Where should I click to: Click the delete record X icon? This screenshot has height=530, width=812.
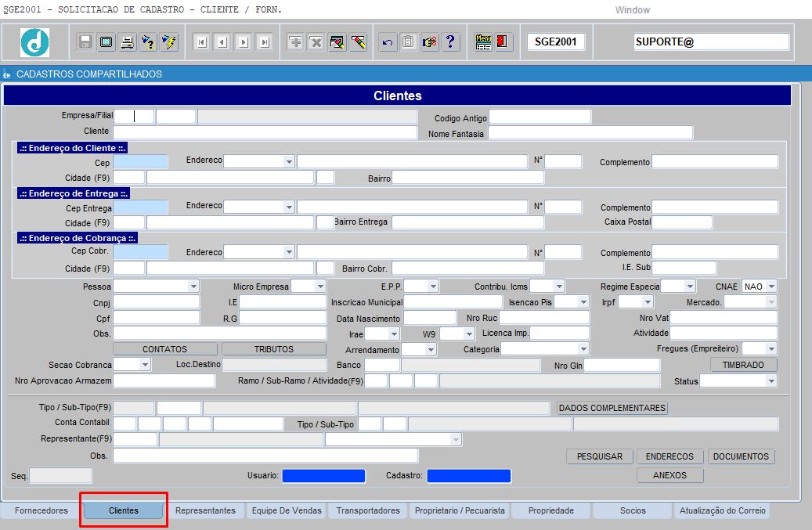pos(316,42)
